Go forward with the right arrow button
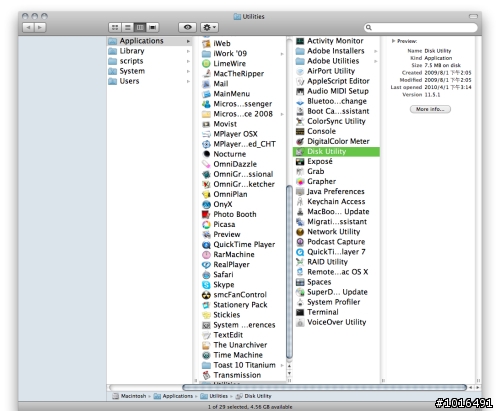This screenshot has height=411, width=500. 40,27
